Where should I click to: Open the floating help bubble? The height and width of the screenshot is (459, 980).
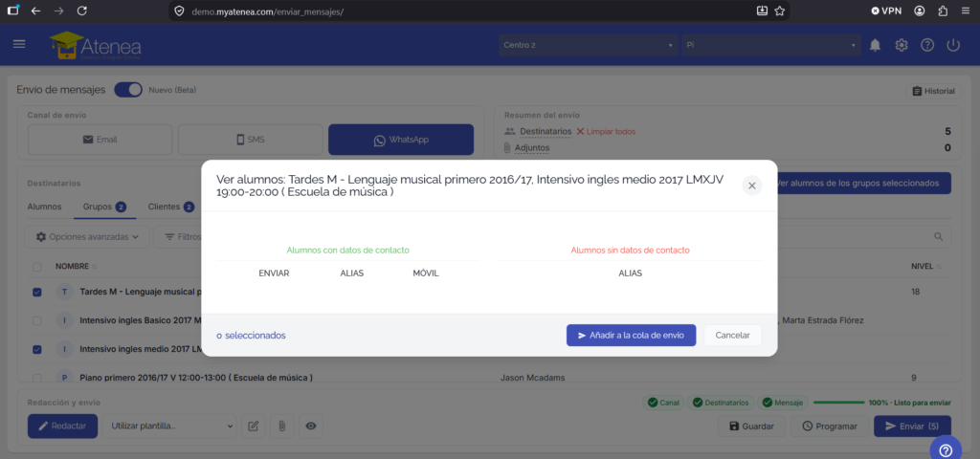tap(946, 449)
